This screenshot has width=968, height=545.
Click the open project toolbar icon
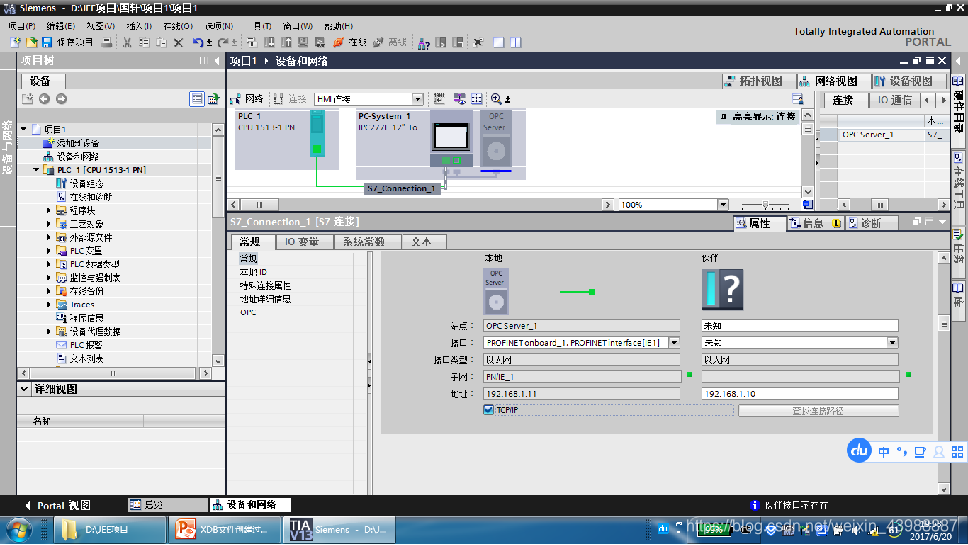31,43
